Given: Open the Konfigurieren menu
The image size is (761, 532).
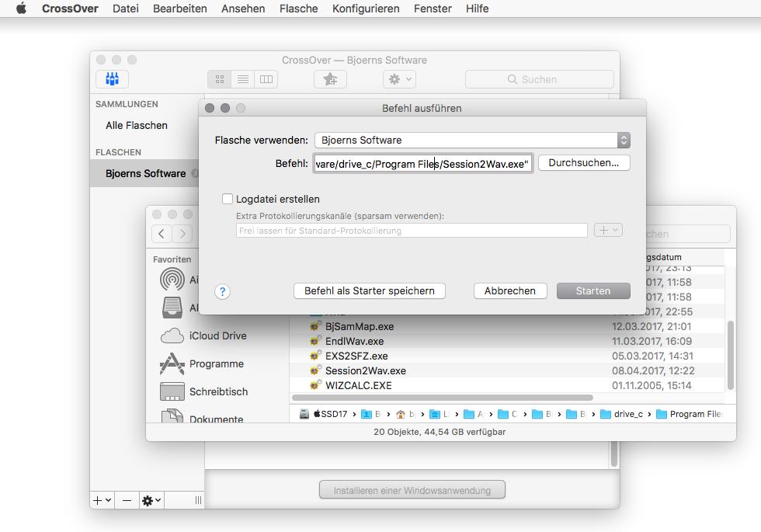Looking at the screenshot, I should (x=366, y=9).
